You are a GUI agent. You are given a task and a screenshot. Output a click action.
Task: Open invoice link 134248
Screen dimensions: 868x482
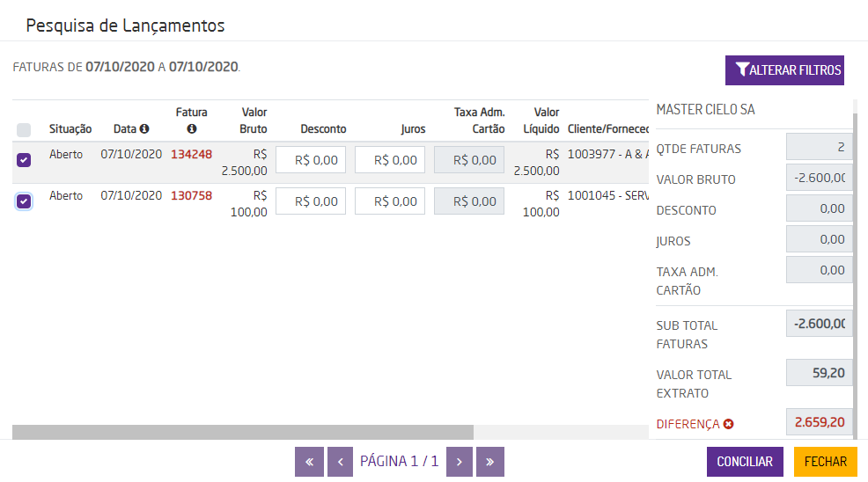click(191, 155)
